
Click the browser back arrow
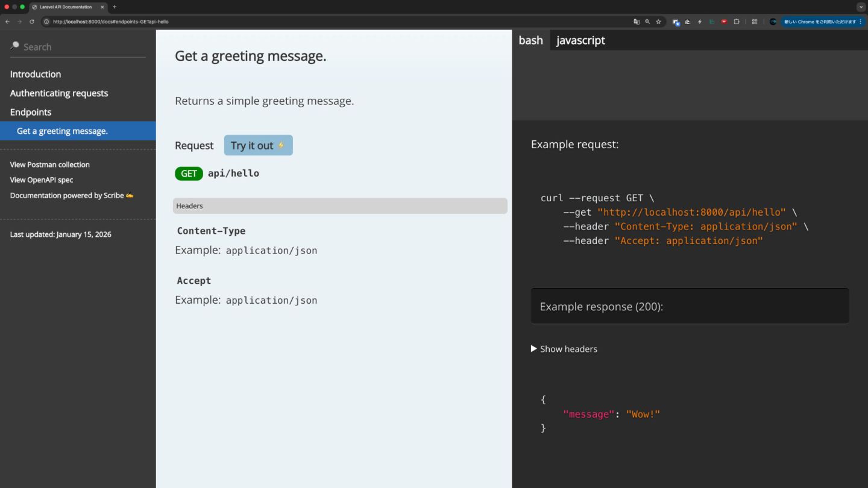pos(7,22)
